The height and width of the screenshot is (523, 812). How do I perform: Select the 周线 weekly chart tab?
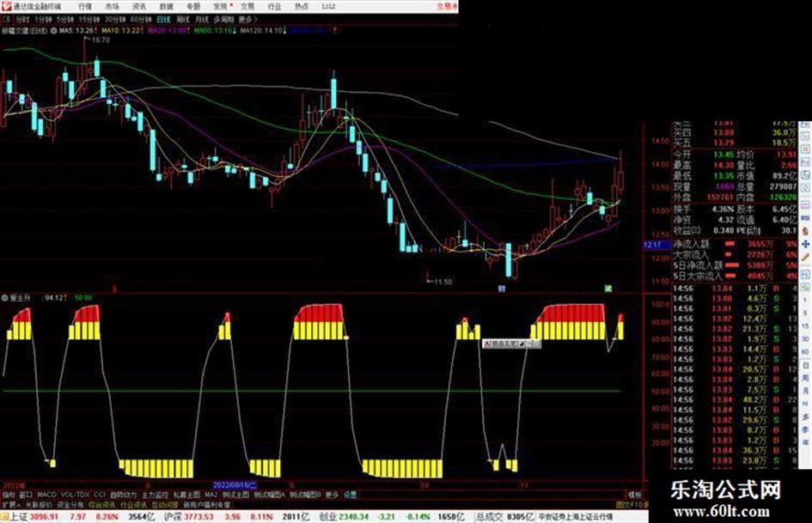tap(183, 19)
